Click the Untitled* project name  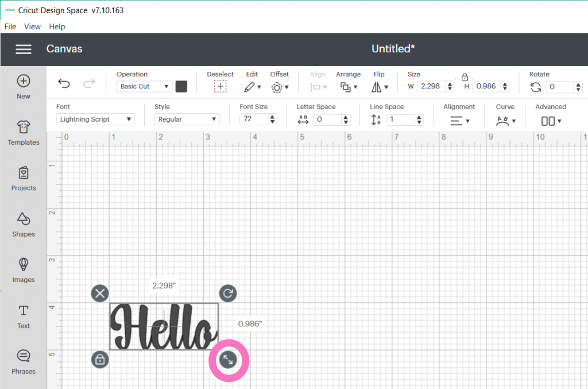click(393, 49)
